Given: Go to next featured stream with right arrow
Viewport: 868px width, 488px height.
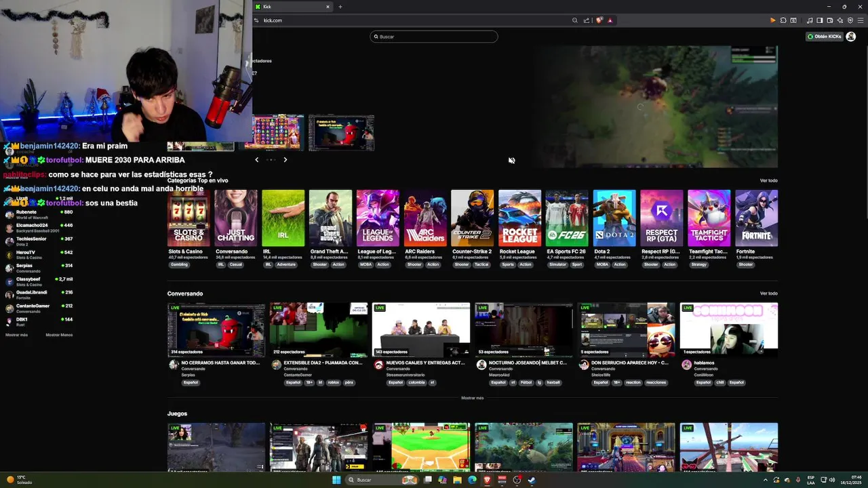Looking at the screenshot, I should [x=285, y=160].
